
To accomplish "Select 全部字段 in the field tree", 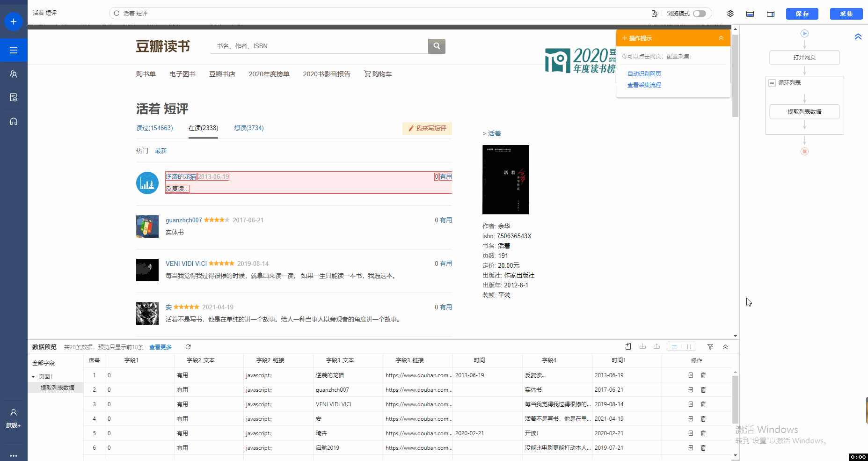I will coord(44,363).
